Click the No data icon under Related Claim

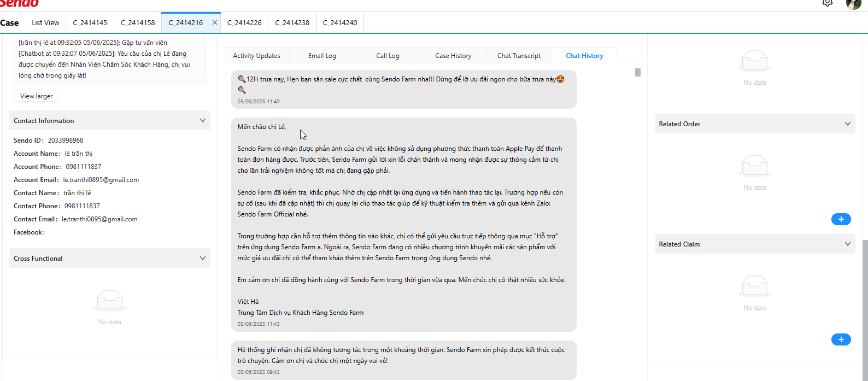[755, 285]
